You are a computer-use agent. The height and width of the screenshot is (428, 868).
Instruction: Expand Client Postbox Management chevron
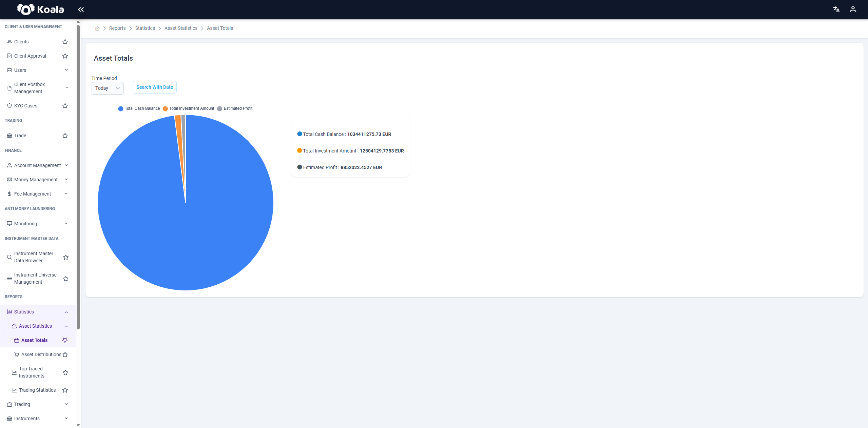(66, 88)
